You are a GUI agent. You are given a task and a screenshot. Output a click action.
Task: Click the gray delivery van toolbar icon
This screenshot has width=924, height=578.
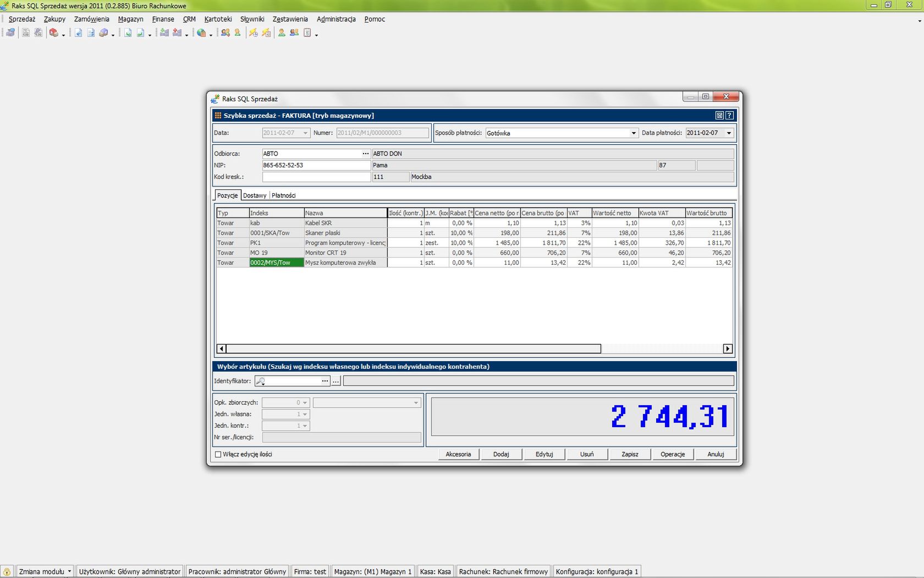(103, 33)
